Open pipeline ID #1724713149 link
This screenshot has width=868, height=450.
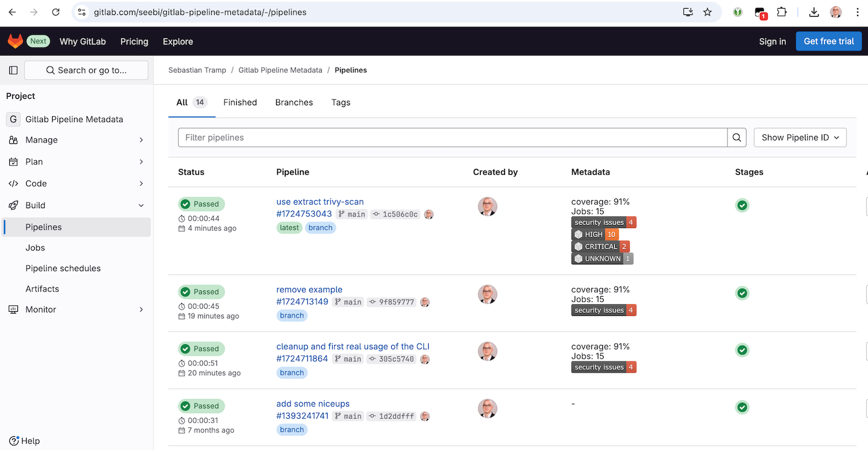point(302,302)
